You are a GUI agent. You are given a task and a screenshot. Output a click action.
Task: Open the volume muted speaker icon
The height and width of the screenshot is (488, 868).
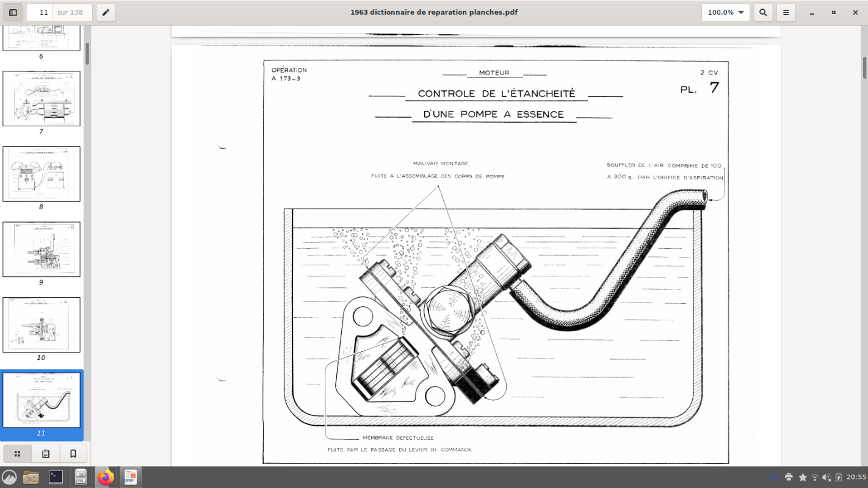click(x=826, y=477)
